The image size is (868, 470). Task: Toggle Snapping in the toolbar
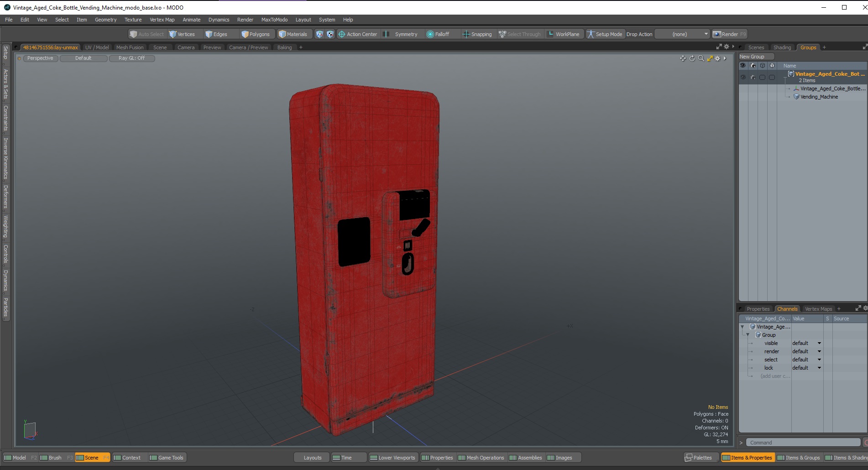tap(477, 34)
